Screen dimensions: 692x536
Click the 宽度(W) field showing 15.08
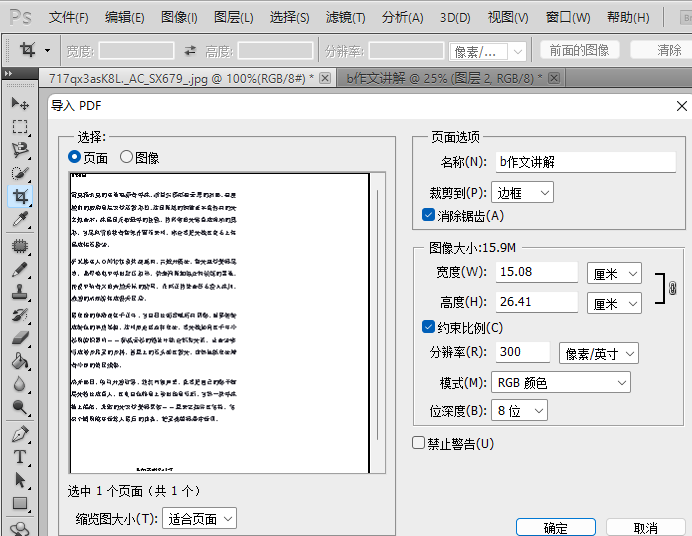pyautogui.click(x=537, y=272)
